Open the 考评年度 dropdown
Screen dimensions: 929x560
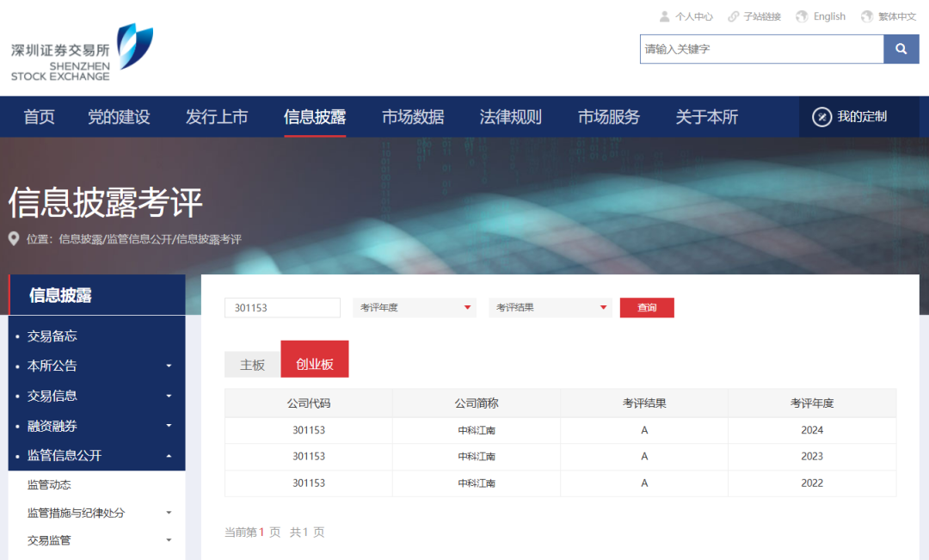pyautogui.click(x=415, y=308)
